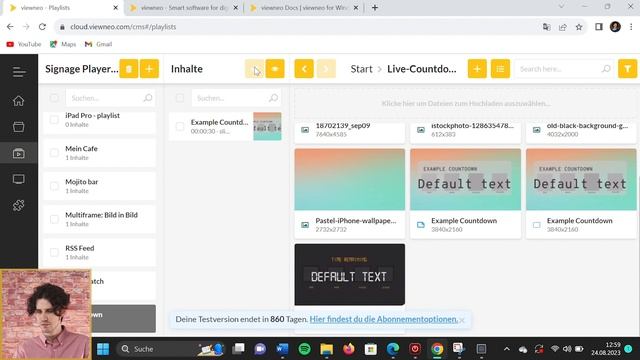Delete selected playlist with trash button
Viewport: 640px width, 360px height.
pos(129,69)
